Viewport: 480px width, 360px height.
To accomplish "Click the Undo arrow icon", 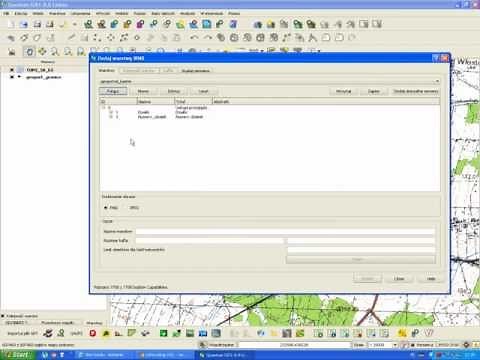I will click(x=194, y=38).
